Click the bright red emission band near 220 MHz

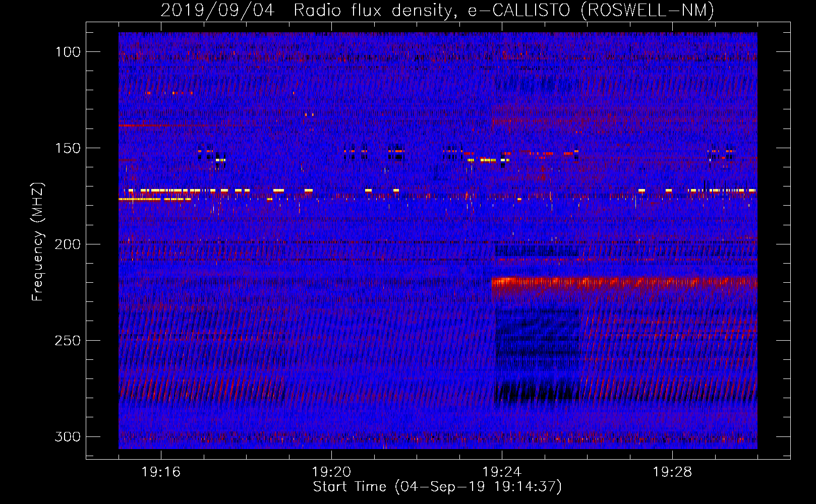point(624,283)
